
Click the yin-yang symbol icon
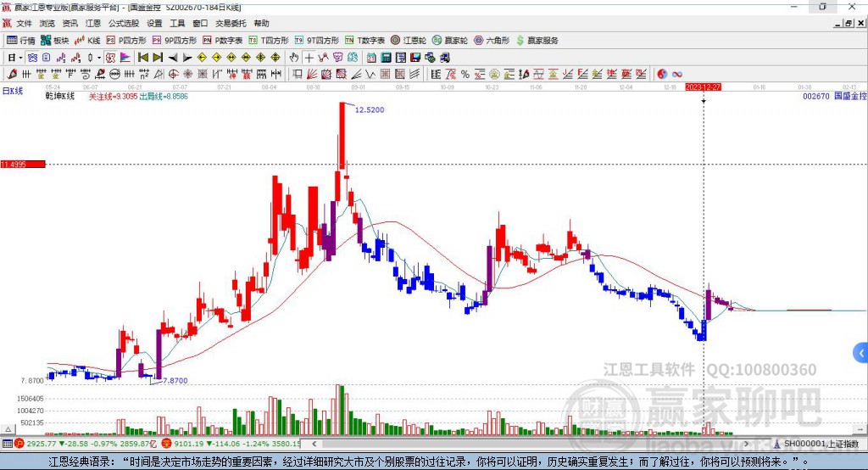click(662, 74)
